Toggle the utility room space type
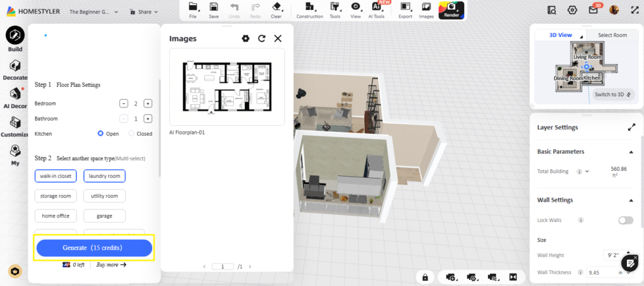The width and height of the screenshot is (644, 286). click(104, 196)
